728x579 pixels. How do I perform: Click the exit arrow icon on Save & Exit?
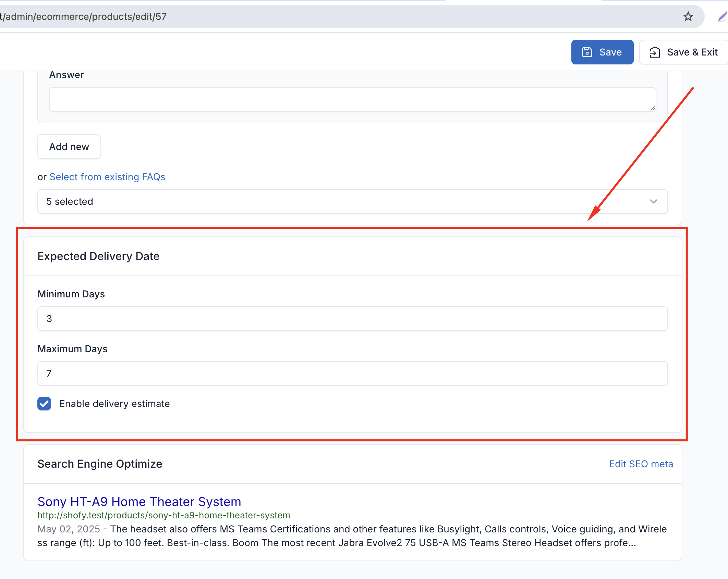pos(655,52)
